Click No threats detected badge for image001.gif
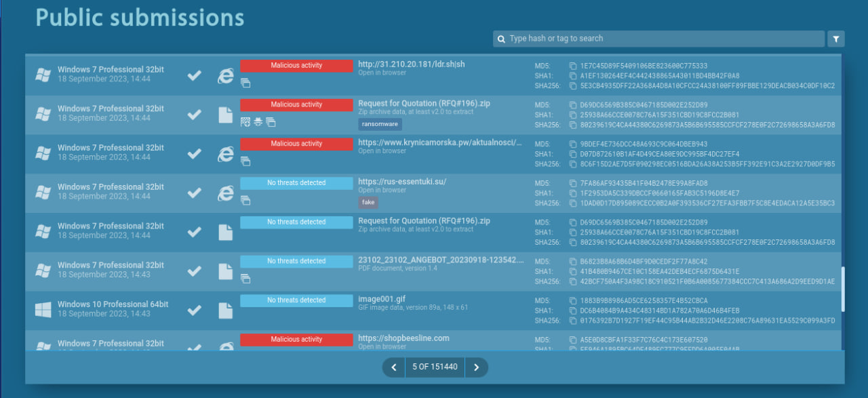This screenshot has height=398, width=868. coord(296,300)
